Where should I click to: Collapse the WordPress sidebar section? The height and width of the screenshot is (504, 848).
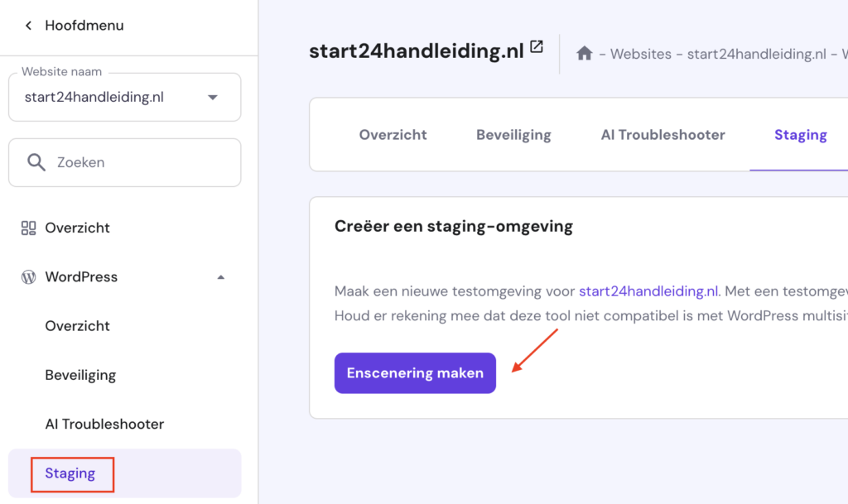(x=220, y=277)
